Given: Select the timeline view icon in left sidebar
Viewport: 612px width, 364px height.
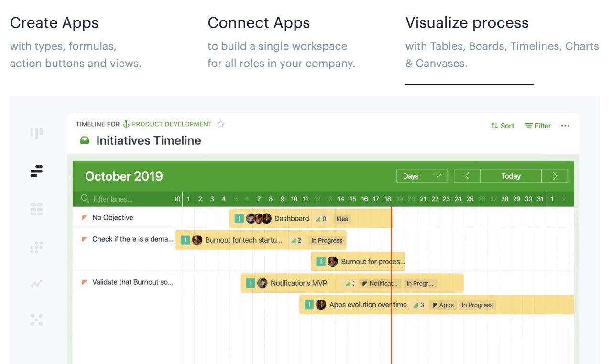Looking at the screenshot, I should point(36,171).
